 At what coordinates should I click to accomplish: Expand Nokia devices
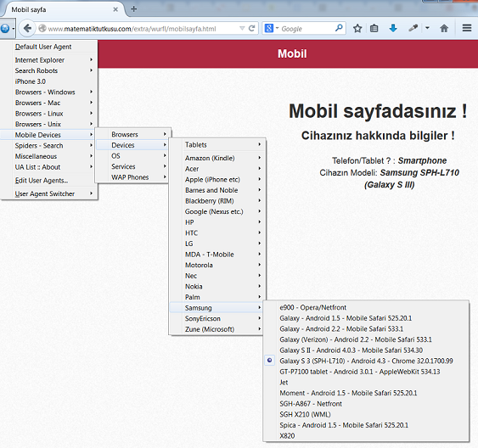click(x=217, y=286)
